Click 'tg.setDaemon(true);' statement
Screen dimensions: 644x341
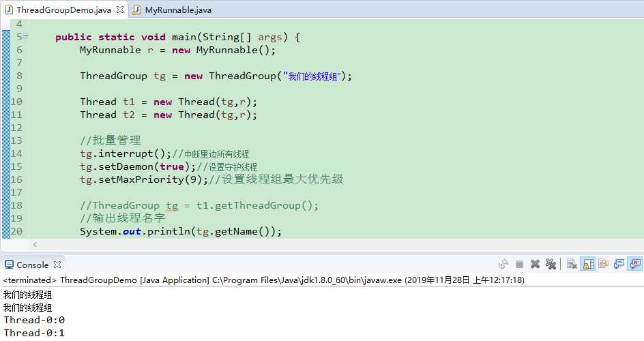point(138,166)
